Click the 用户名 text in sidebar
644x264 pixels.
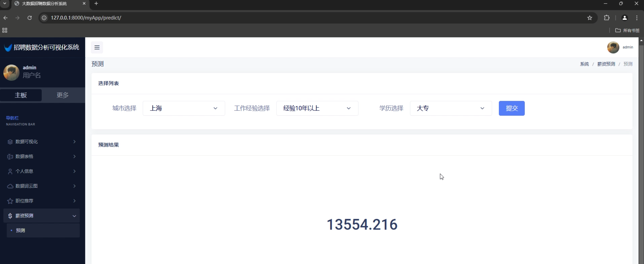(32, 75)
